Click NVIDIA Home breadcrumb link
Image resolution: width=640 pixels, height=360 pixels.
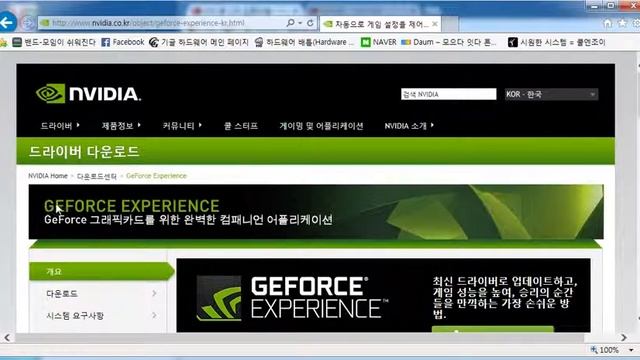click(x=48, y=176)
